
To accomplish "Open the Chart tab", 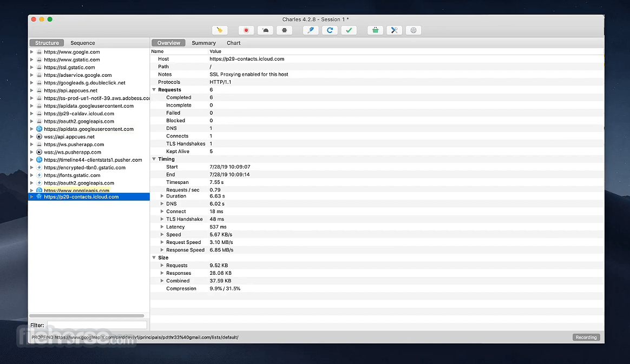I will point(233,43).
